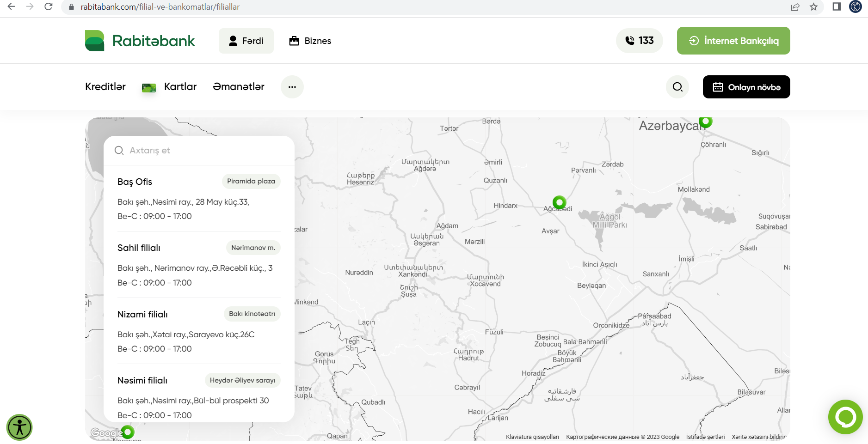This screenshot has height=444, width=868.
Task: Open the site search magnifier icon
Action: pos(677,87)
